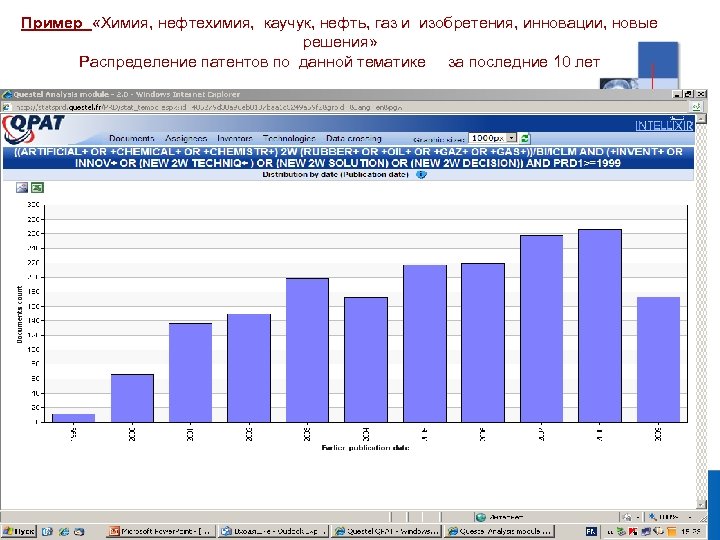720x540 pixels.
Task: Switch to the Assignees tab
Action: click(186, 138)
